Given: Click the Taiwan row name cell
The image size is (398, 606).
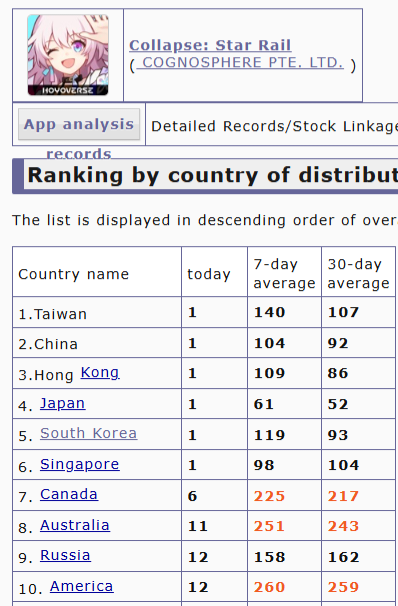Looking at the screenshot, I should [97, 312].
